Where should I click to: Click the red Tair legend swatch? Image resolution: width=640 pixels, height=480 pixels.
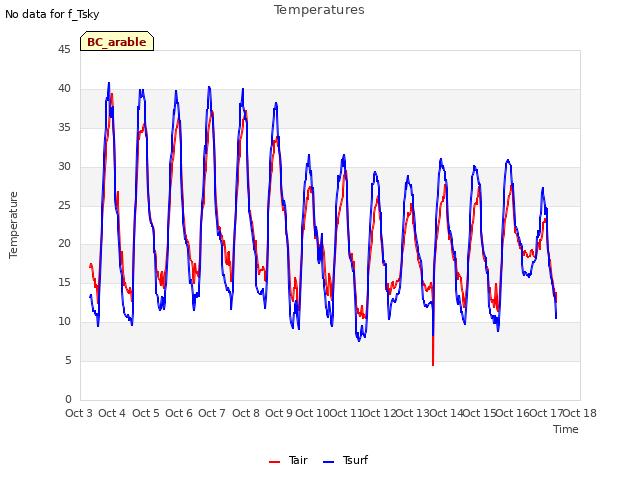click(x=274, y=462)
